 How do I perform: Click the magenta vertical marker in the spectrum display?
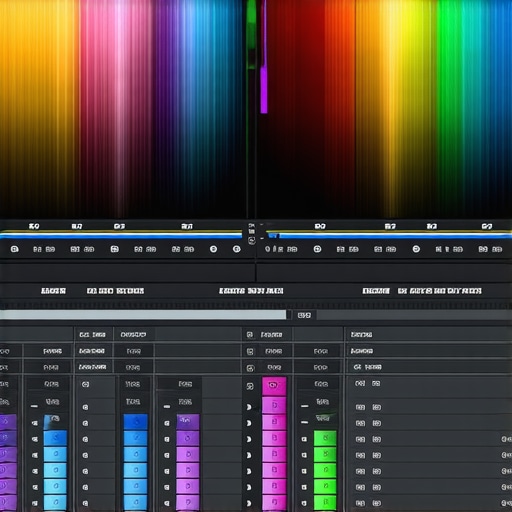coord(264,90)
